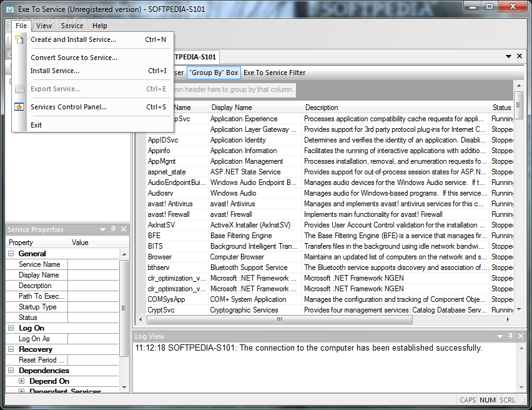Select the Appinfo service row
The height and width of the screenshot is (410, 532).
pos(330,151)
